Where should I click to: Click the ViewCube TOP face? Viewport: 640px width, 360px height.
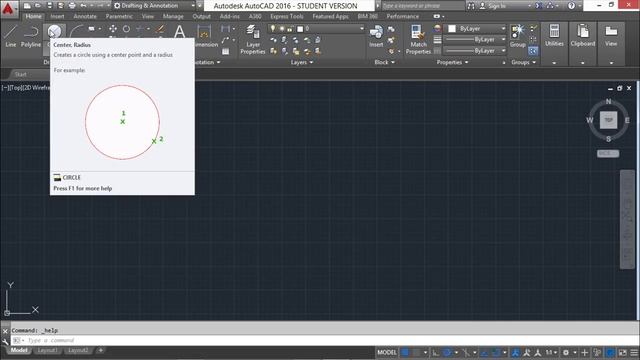coord(608,120)
